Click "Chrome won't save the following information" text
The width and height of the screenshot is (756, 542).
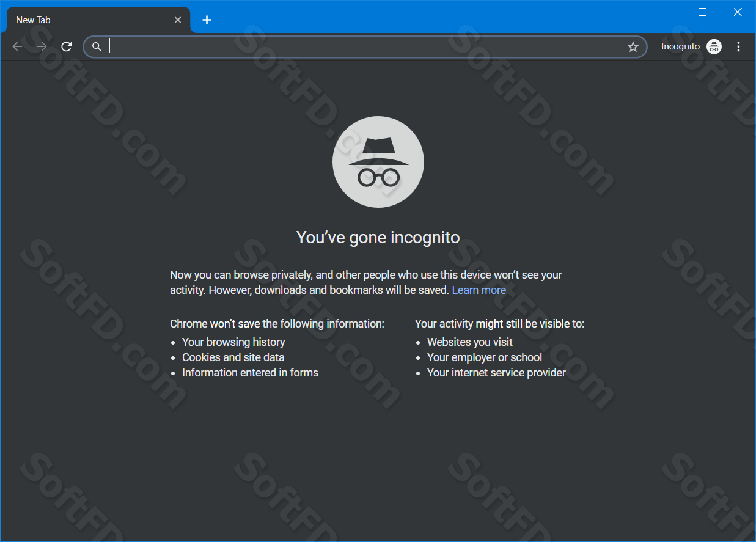[x=277, y=324]
